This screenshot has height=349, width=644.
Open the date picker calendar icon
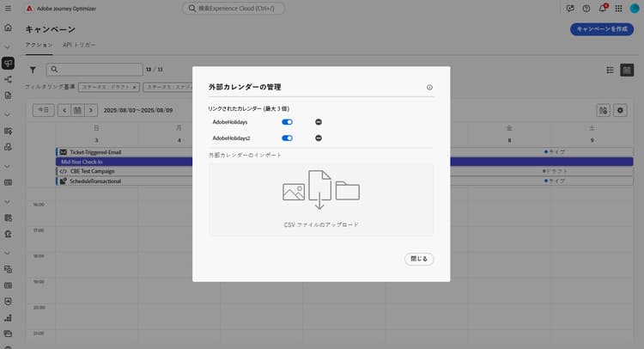[77, 110]
